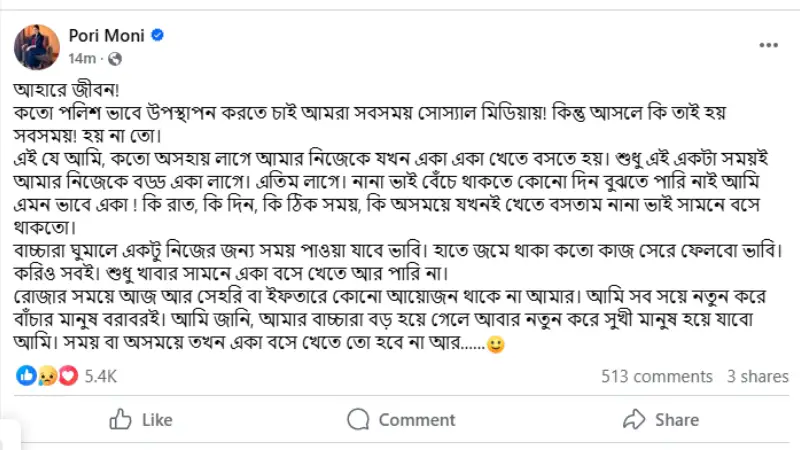
Task: Open Pori Moni's profile picture
Action: click(37, 47)
